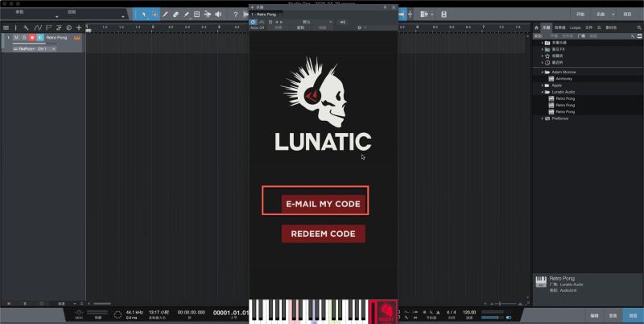
Task: Open the cloud browser tab
Action: [599, 27]
